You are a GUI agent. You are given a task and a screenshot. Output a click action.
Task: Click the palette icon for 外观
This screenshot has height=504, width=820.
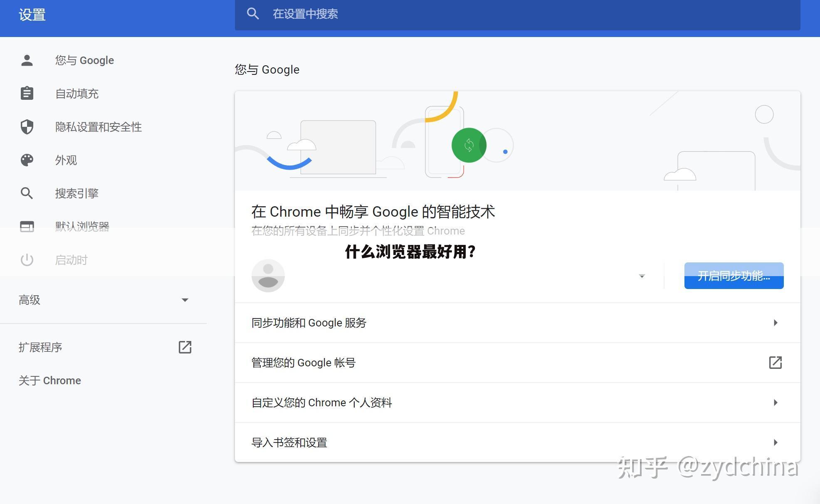click(27, 160)
